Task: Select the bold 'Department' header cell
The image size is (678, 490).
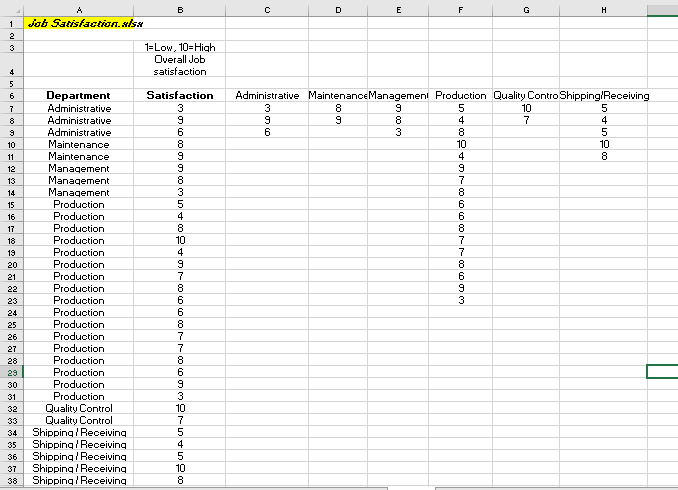Action: (79, 96)
